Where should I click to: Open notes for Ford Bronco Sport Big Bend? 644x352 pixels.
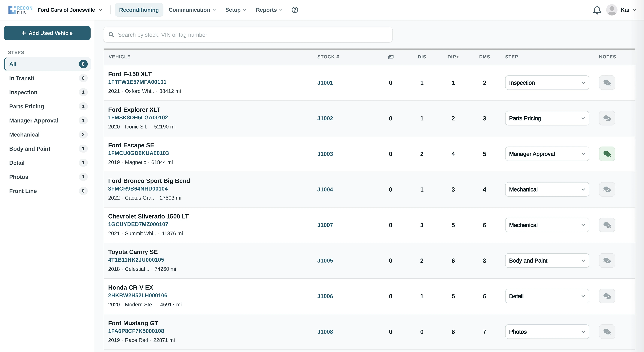[x=607, y=189]
